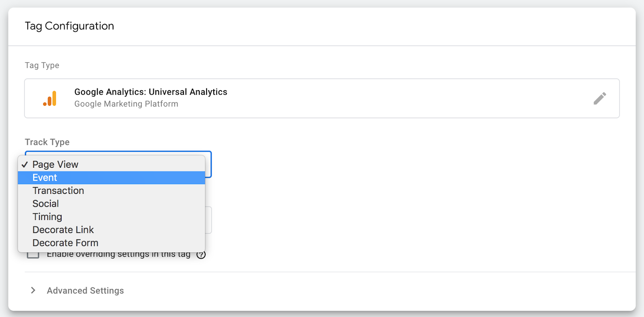Click Google Analytics: Universal Analytics tag title
The image size is (644, 317).
[151, 92]
